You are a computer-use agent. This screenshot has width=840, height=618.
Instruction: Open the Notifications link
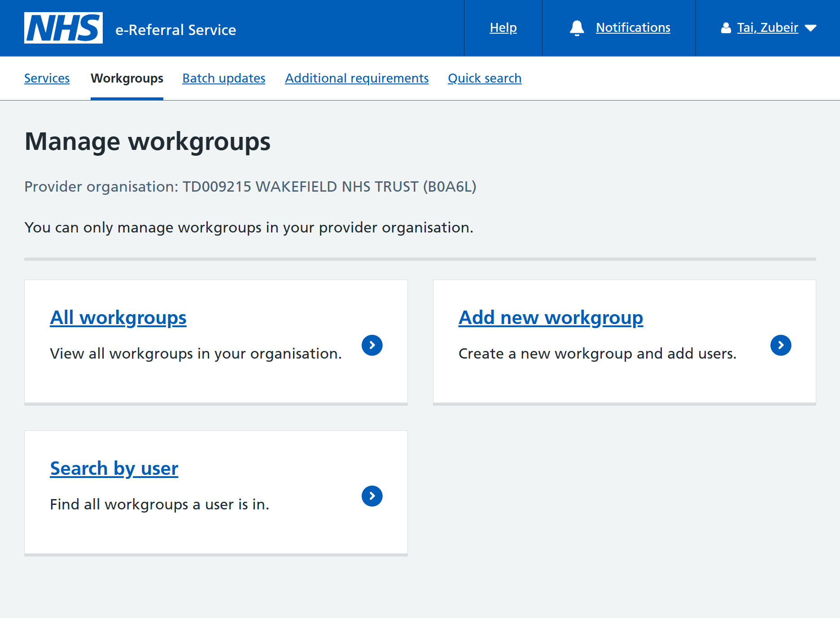point(633,28)
